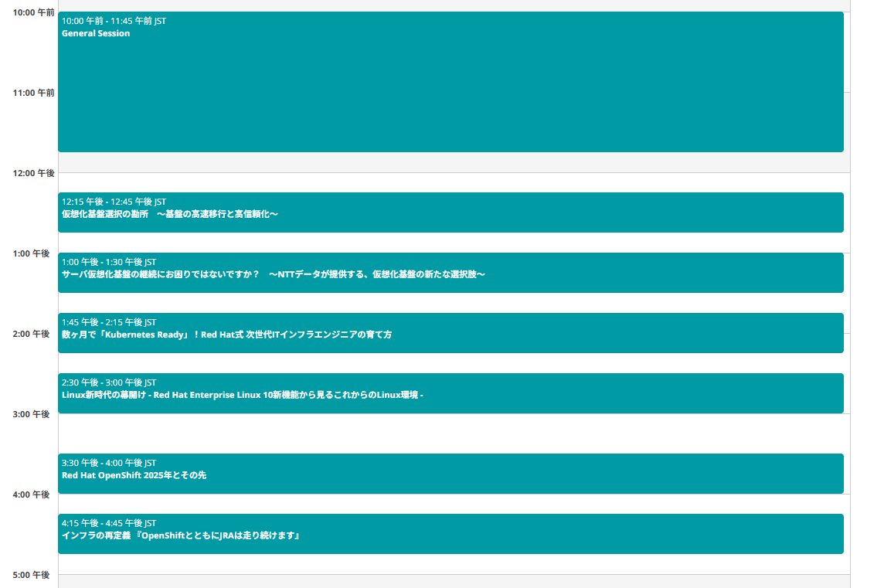Click the 5:00 午後 time label

pos(31,575)
